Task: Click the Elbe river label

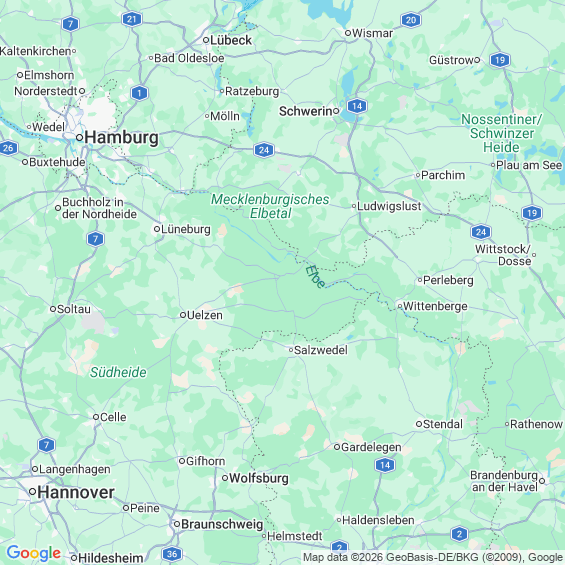Action: 315,277
